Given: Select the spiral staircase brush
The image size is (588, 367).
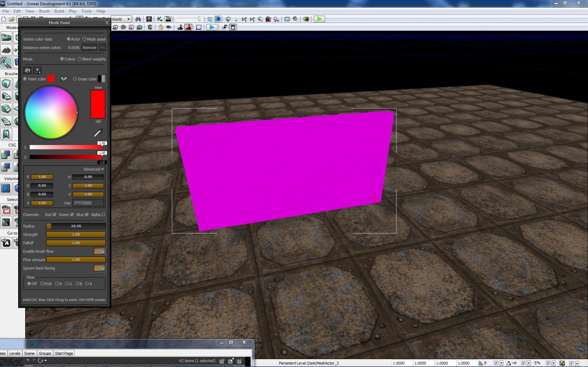Looking at the screenshot, I should point(6,121).
